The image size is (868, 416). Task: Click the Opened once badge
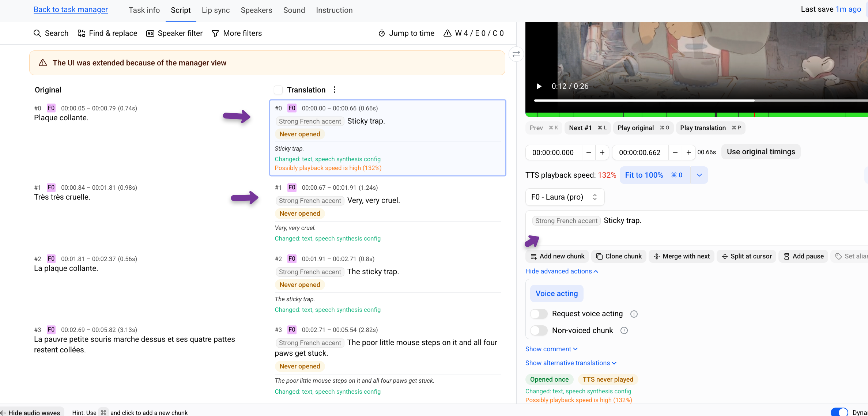point(549,379)
